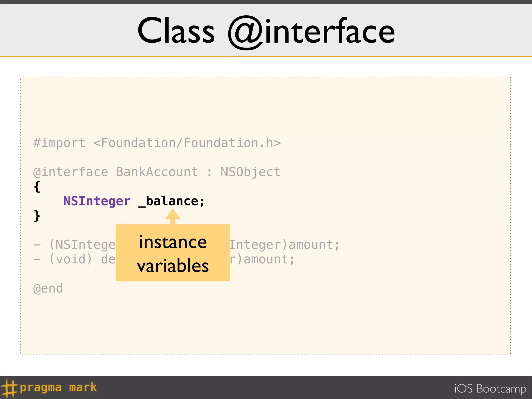Screen dimensions: 532x399
Task: Click the '- (void) de' method line
Action: [75, 259]
